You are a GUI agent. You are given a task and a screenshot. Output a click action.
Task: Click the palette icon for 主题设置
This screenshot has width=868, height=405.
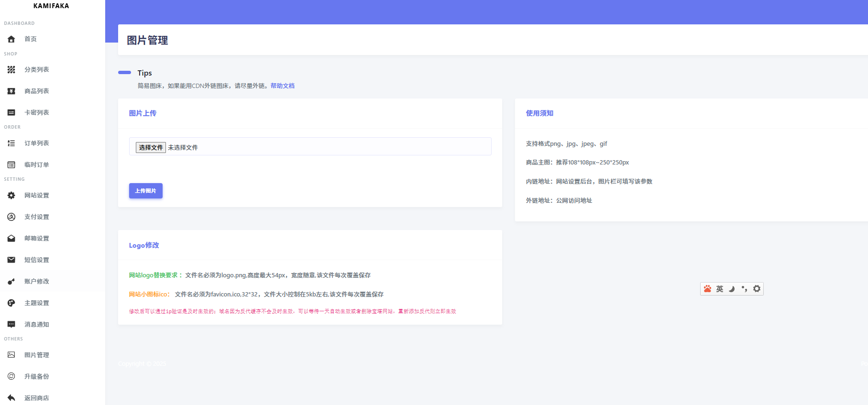(11, 303)
